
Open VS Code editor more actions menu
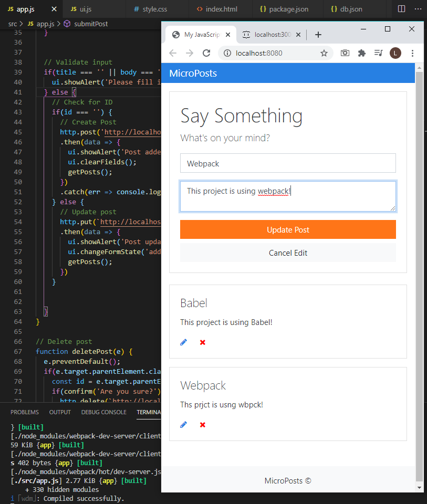click(418, 9)
